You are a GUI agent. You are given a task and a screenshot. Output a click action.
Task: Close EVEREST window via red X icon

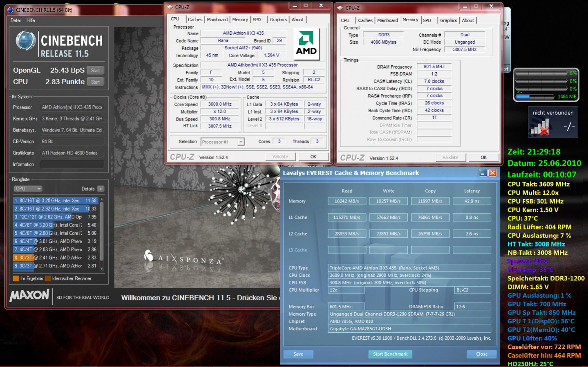point(492,173)
